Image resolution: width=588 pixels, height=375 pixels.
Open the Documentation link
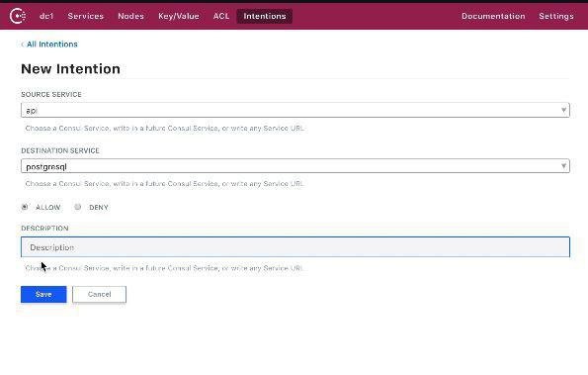point(493,16)
